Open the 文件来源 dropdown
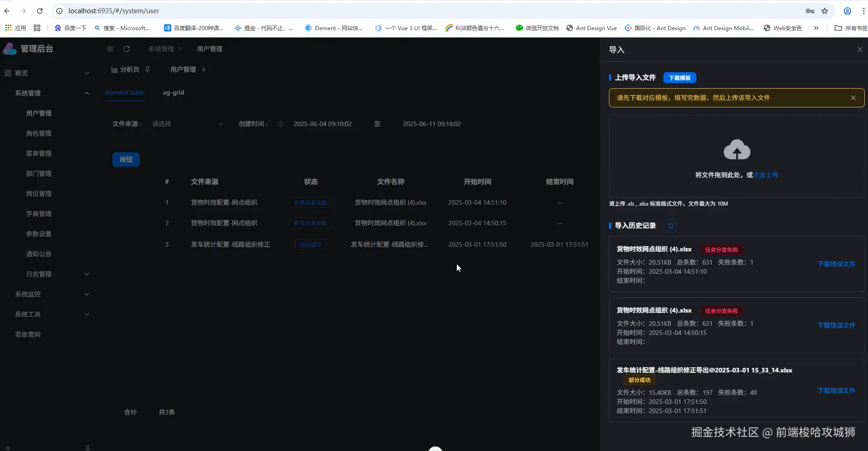The image size is (868, 451). point(187,124)
